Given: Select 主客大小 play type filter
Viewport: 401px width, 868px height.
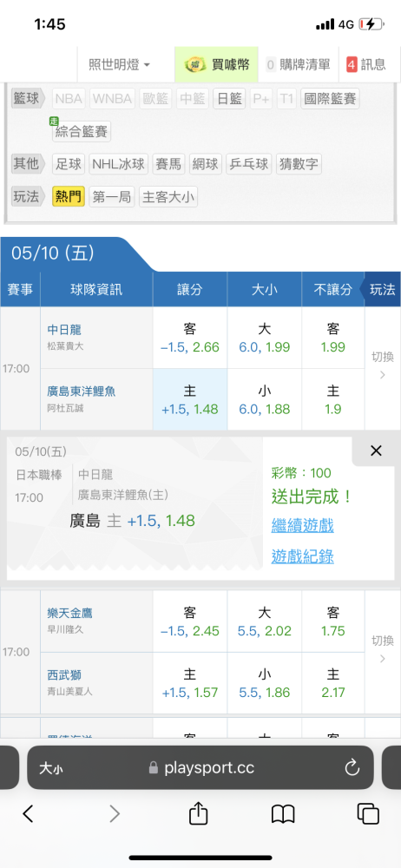Looking at the screenshot, I should [x=168, y=196].
